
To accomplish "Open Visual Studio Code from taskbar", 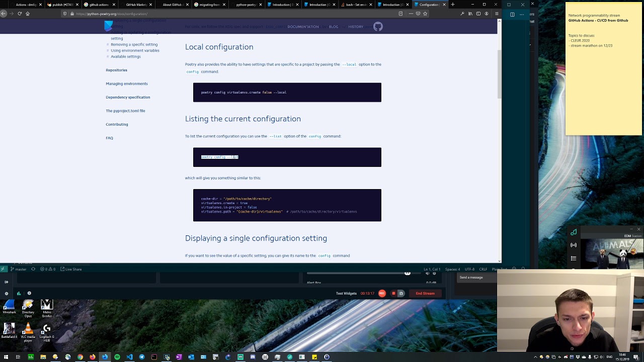I will tap(129, 357).
